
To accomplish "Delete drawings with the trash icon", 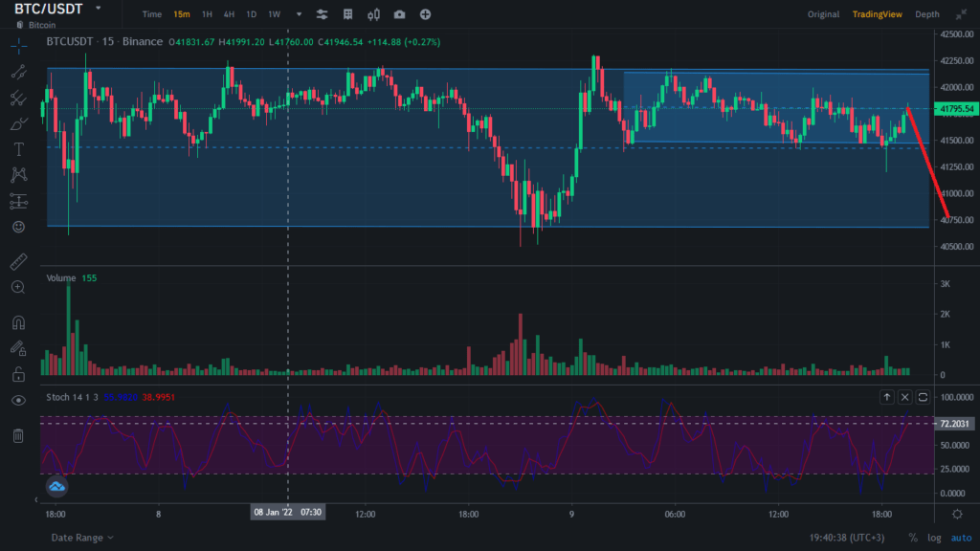I will [x=18, y=436].
